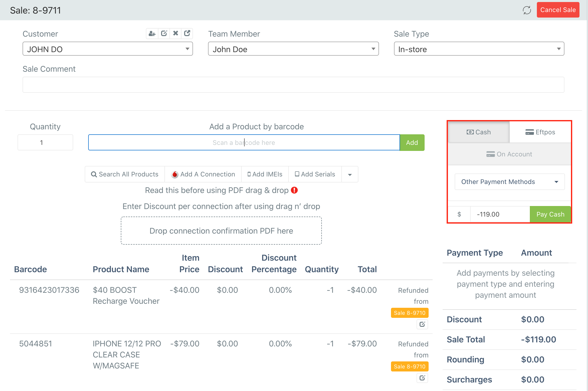
Task: Expand Other Payment Methods dropdown
Action: click(510, 182)
